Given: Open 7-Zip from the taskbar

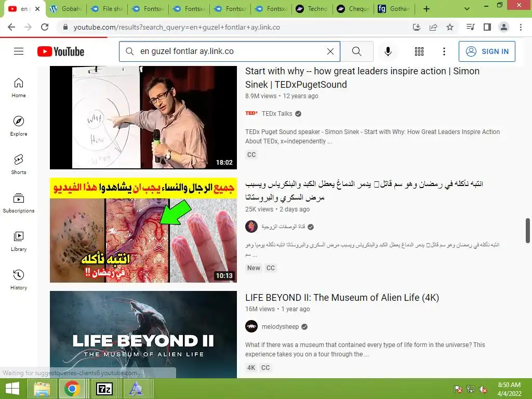Looking at the screenshot, I should pos(104,389).
